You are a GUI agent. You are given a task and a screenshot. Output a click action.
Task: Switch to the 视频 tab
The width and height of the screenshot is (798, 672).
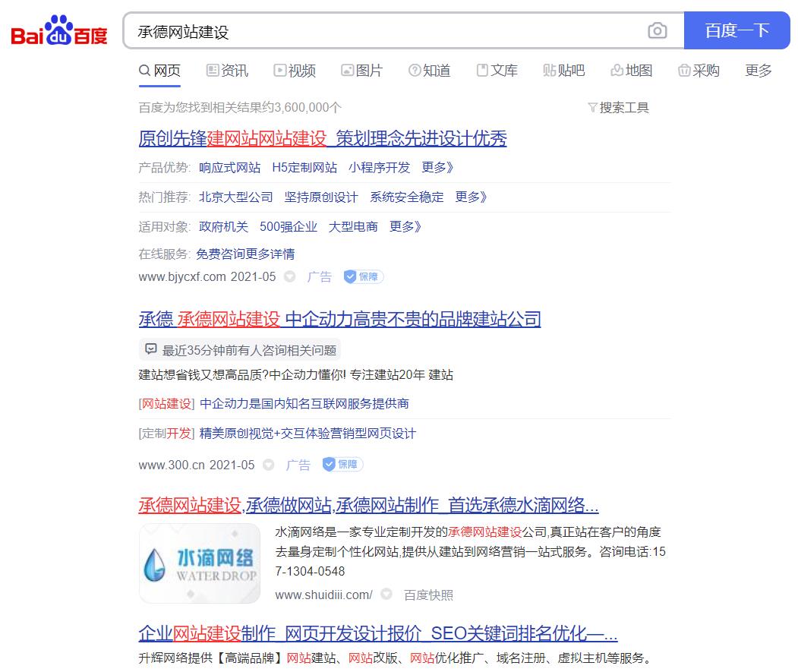[295, 71]
